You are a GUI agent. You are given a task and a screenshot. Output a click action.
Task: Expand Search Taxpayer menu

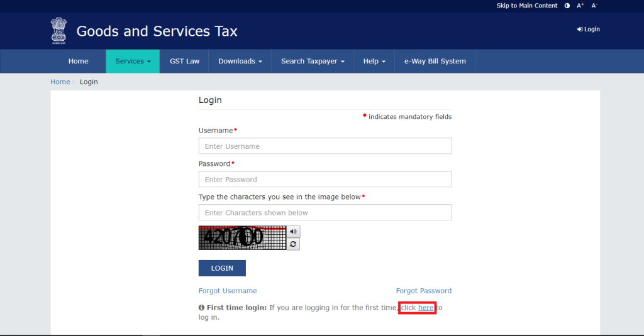(313, 61)
